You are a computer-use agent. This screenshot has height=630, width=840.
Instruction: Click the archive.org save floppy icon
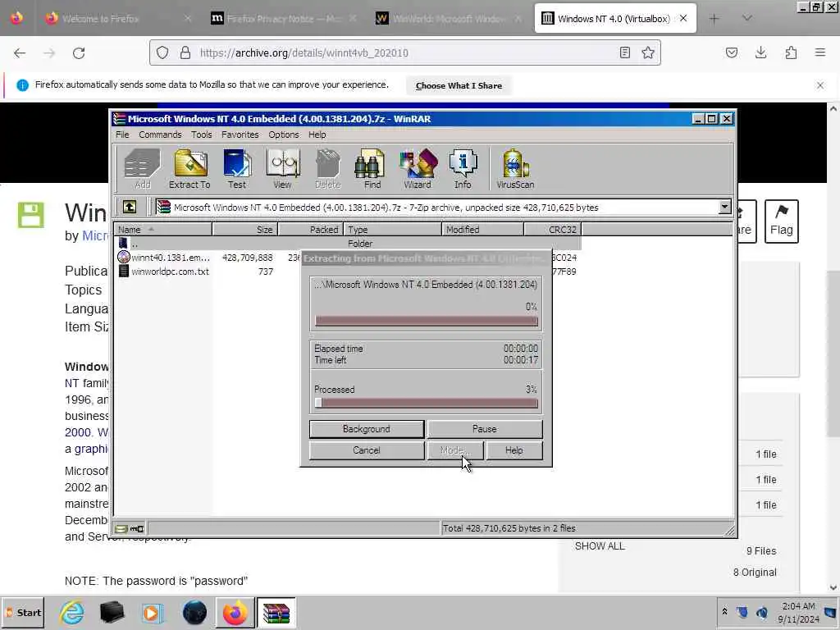30,216
